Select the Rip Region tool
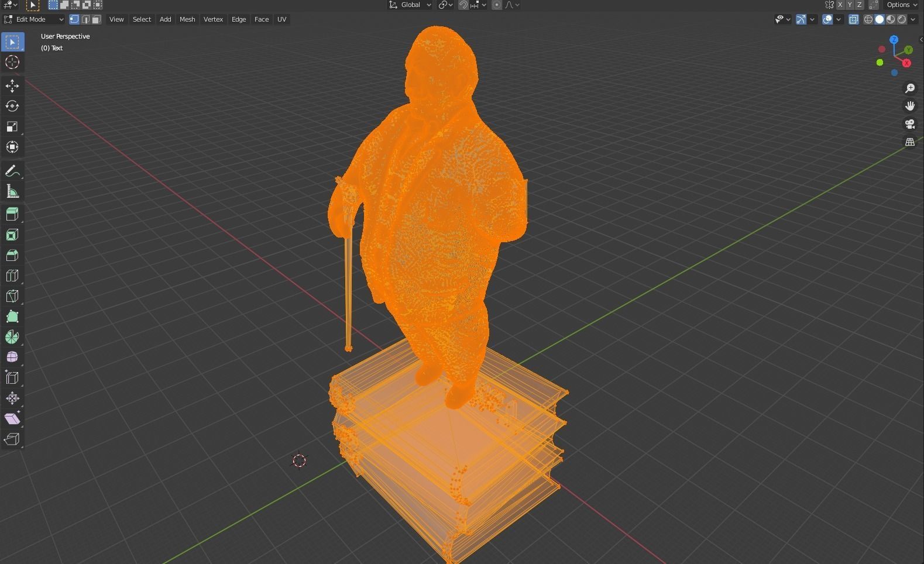924x564 pixels. [x=12, y=439]
